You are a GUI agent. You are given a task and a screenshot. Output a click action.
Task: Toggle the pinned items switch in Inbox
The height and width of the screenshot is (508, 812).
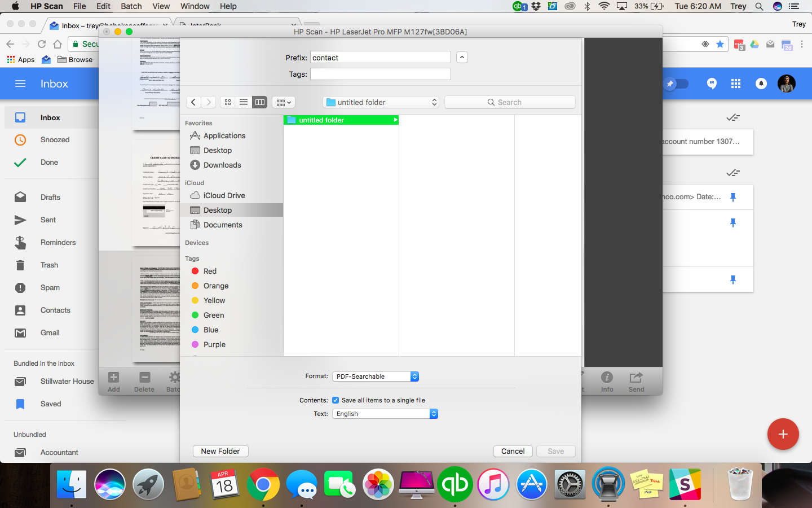[676, 84]
